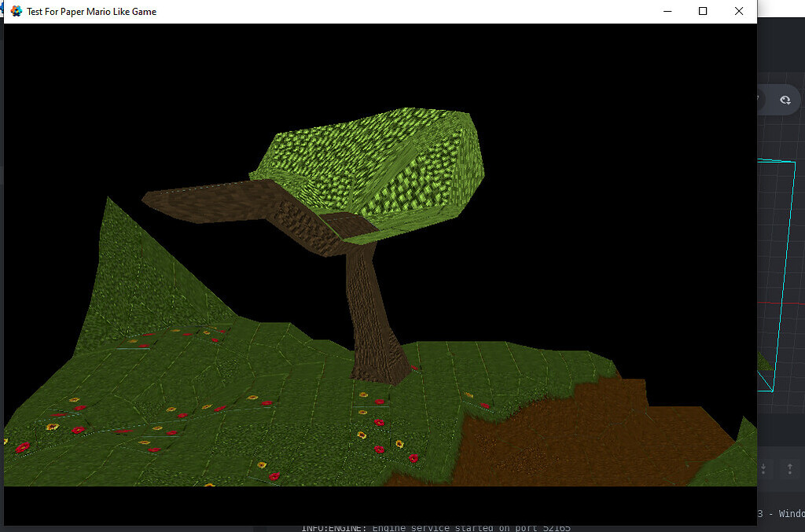Screen dimensions: 805x532
Task: Minimize the Test For Paper Mario game window
Action: click(667, 11)
